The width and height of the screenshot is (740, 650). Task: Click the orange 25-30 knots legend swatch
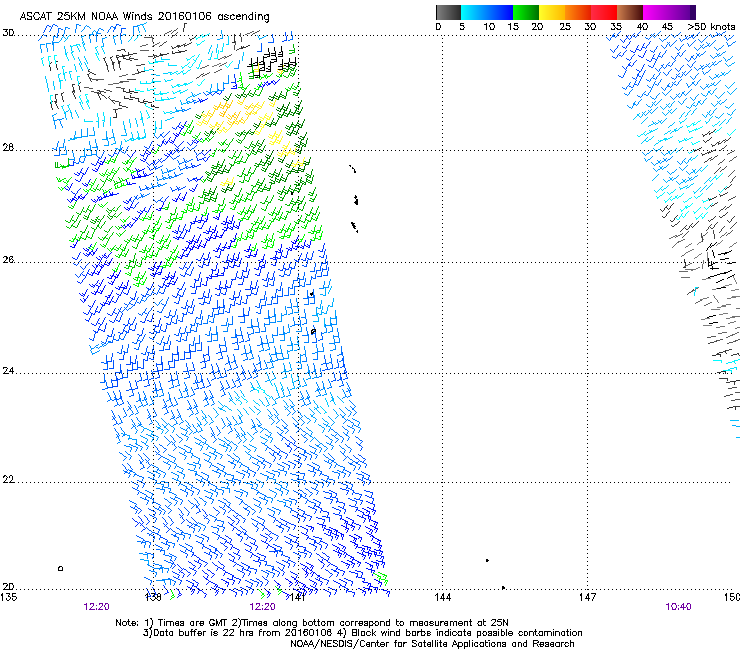click(578, 12)
